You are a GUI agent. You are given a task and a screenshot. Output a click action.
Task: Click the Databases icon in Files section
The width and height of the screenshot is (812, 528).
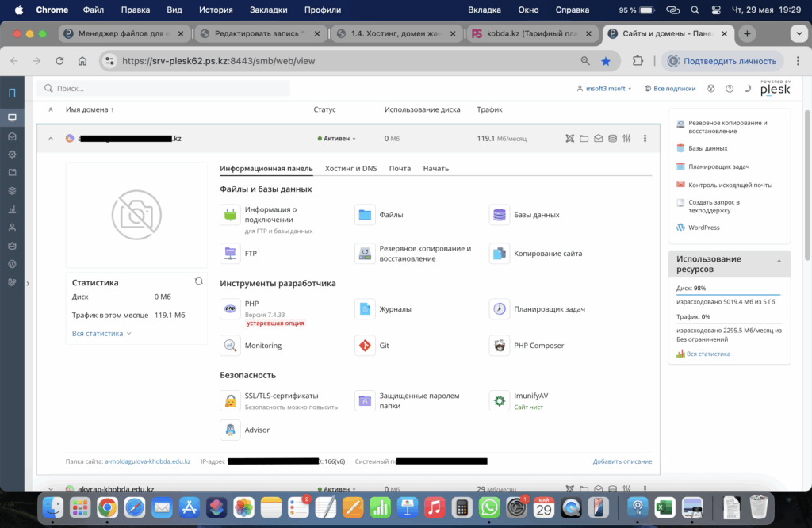500,215
